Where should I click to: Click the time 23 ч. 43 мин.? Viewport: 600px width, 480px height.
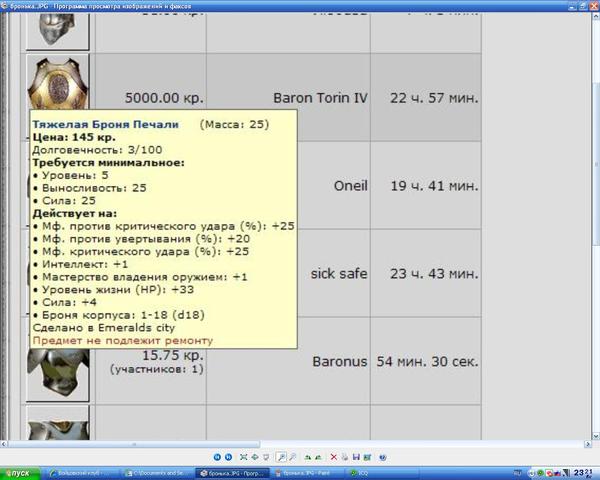(434, 274)
